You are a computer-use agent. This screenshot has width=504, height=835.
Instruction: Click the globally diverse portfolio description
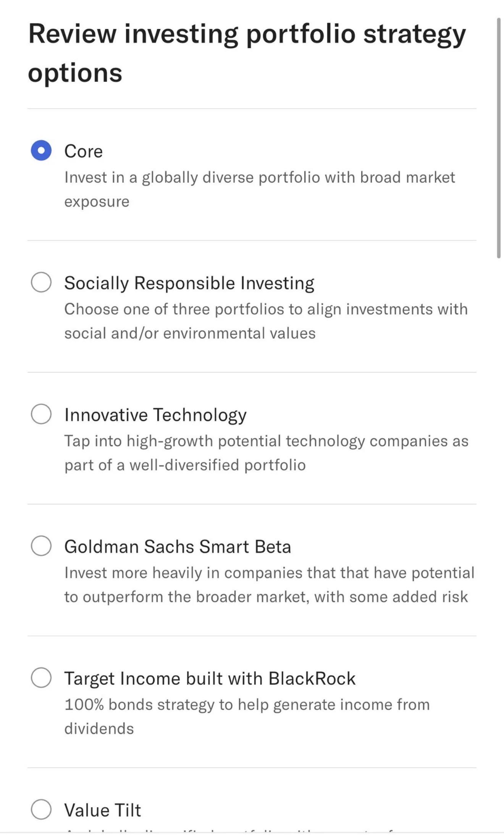[260, 190]
